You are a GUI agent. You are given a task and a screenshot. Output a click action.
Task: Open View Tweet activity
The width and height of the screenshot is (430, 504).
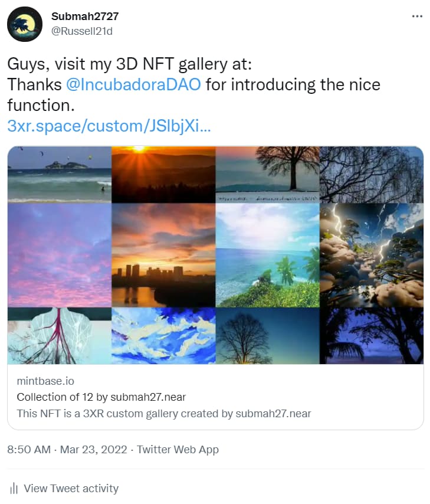[71, 488]
